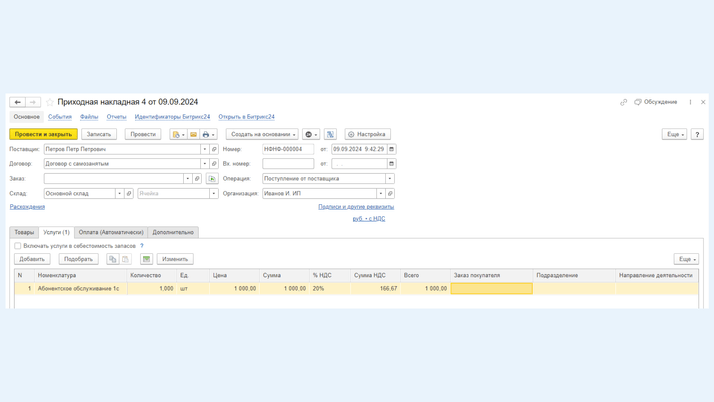Expand the Операция dropdown list
Screen dimensions: 714x402
coord(390,179)
